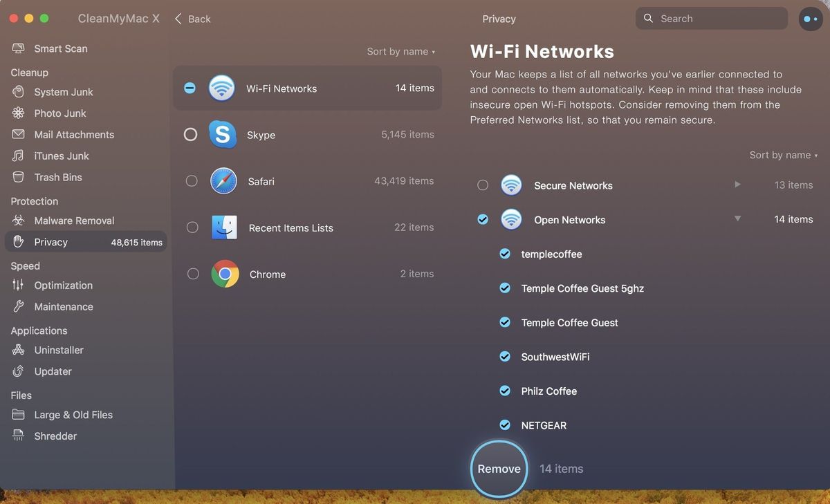Image resolution: width=830 pixels, height=504 pixels.
Task: Click the Chrome browser icon
Action: pyautogui.click(x=225, y=274)
